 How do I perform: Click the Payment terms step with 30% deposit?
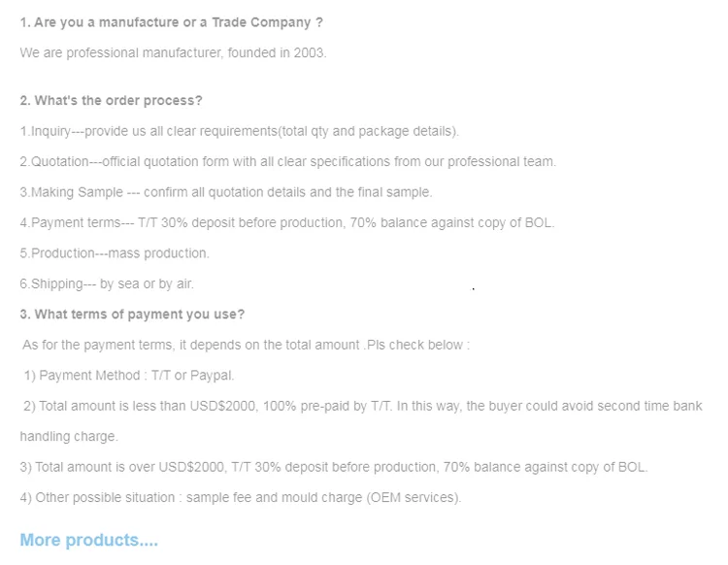(x=287, y=223)
